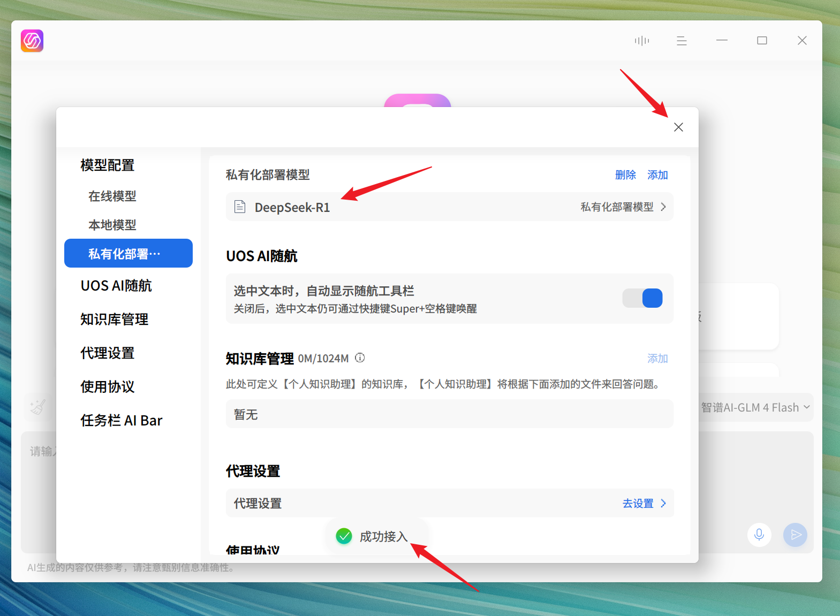Click the UOS AI app logo
840x616 pixels.
(32, 41)
